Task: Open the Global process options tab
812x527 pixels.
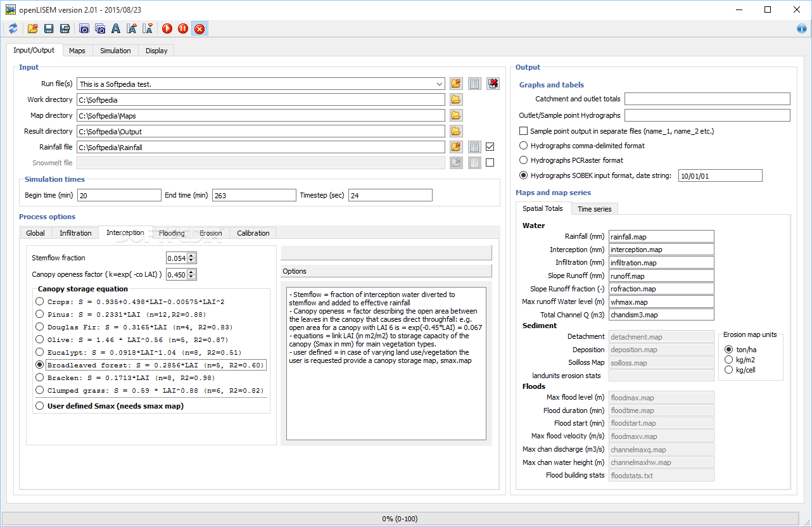Action: (x=35, y=233)
